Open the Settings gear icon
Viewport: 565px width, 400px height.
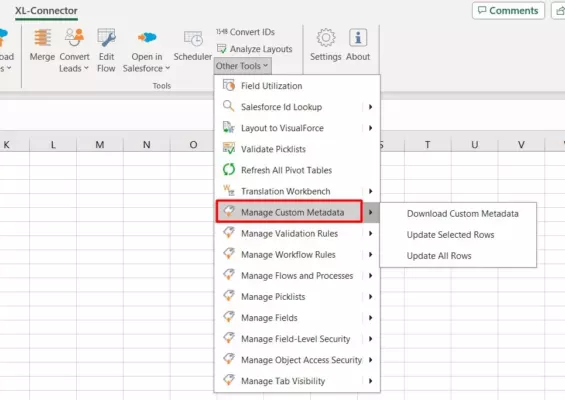pos(326,37)
